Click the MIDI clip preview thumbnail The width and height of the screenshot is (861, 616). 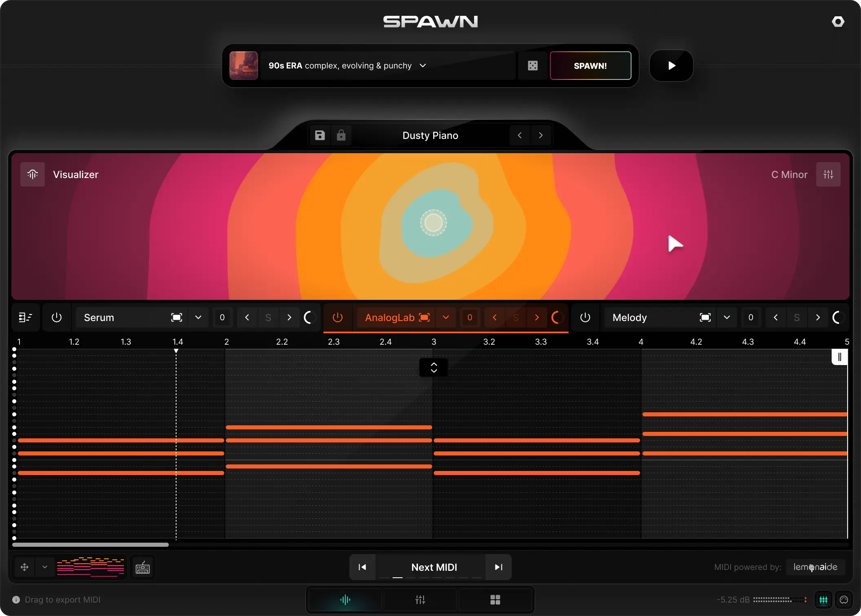[x=91, y=567]
